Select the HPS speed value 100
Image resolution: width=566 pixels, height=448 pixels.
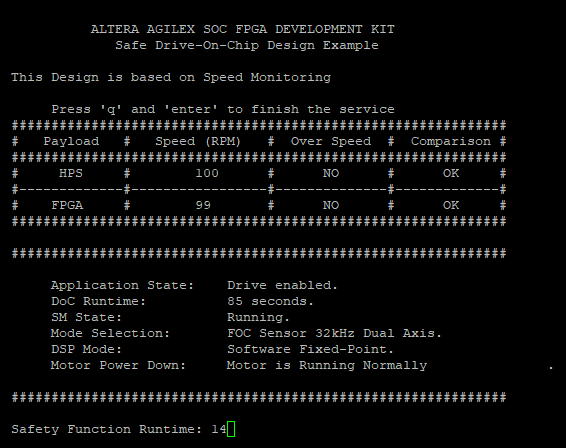click(x=207, y=173)
